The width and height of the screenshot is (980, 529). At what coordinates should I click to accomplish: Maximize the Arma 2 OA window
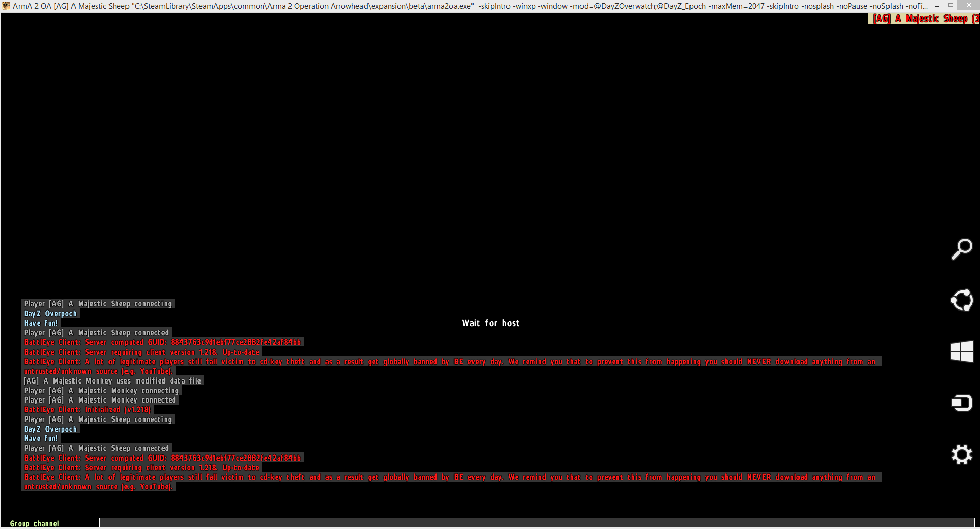[x=951, y=6]
